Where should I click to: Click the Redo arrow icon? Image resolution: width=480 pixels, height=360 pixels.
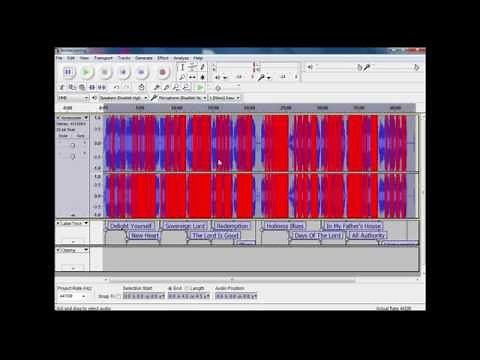[127, 87]
